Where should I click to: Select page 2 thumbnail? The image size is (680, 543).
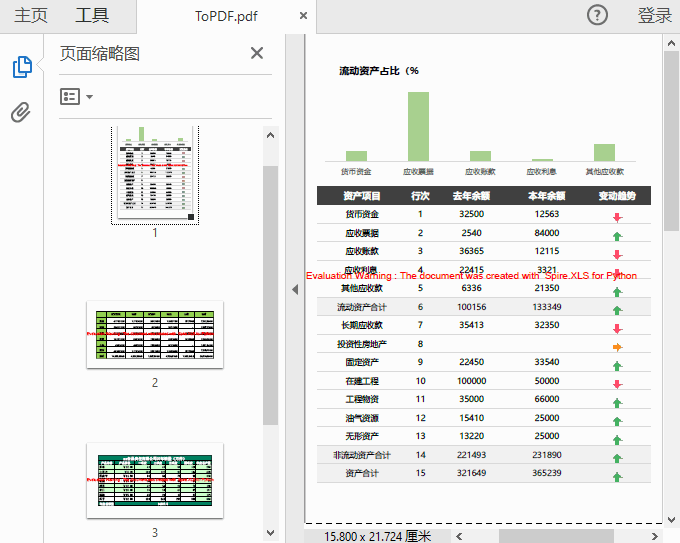click(x=155, y=334)
